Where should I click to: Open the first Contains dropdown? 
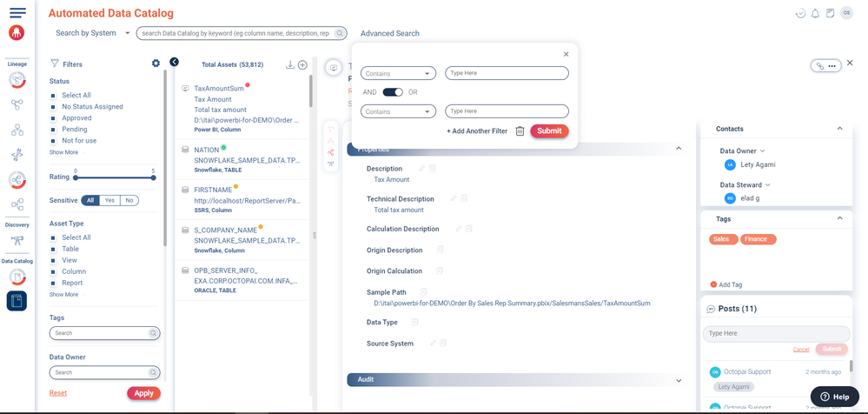pyautogui.click(x=398, y=73)
